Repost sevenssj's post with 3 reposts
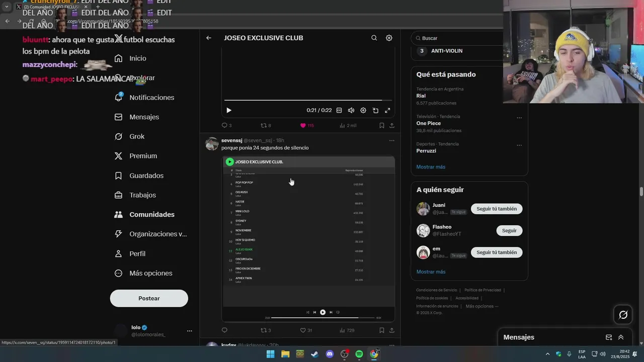 coord(266,330)
